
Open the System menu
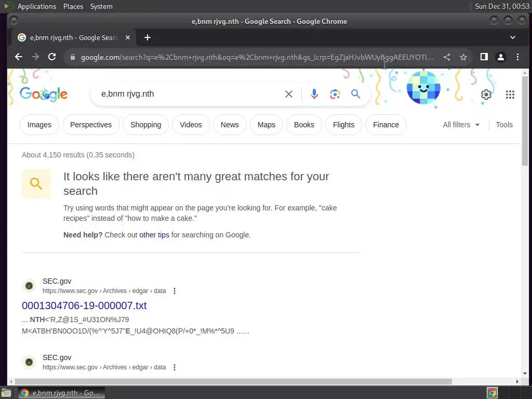[101, 6]
